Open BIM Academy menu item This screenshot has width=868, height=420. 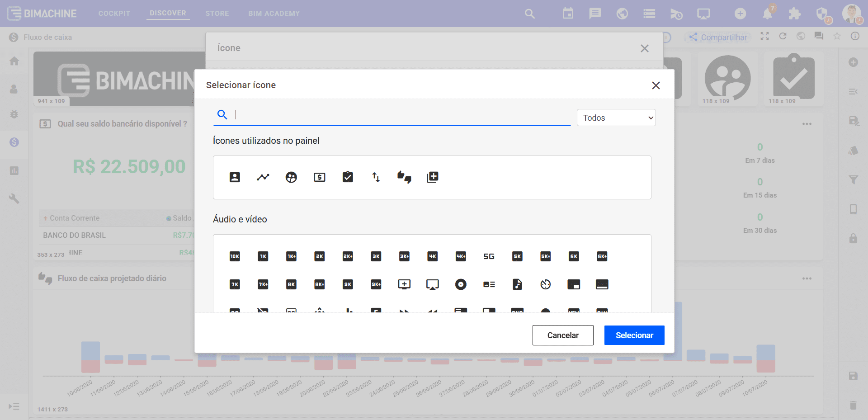(x=274, y=14)
